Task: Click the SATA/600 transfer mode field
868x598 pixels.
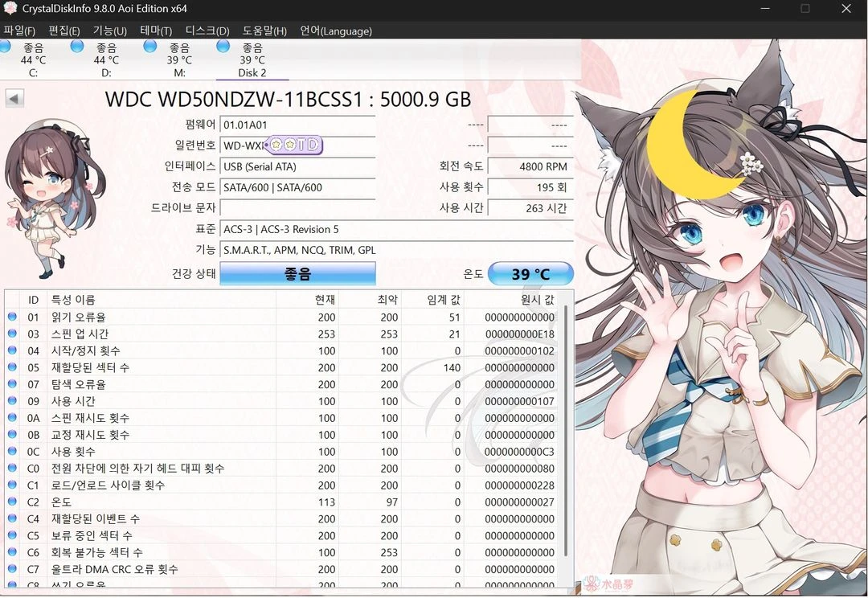Action: coord(298,187)
